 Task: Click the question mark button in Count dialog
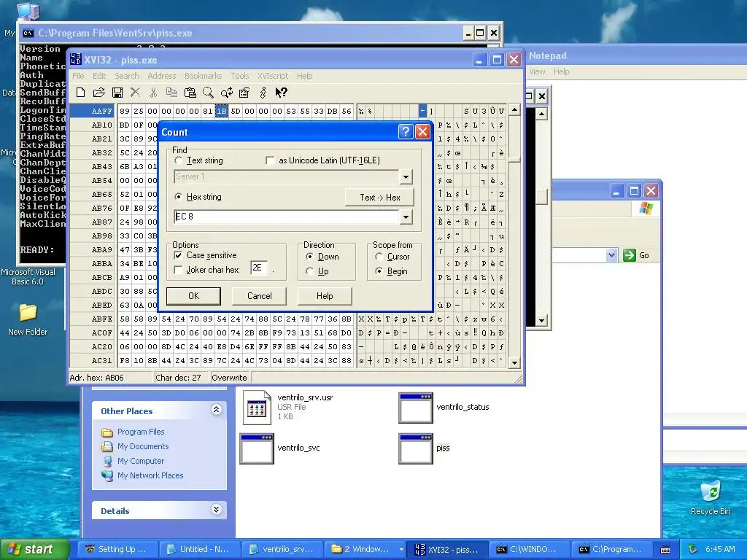tap(406, 132)
